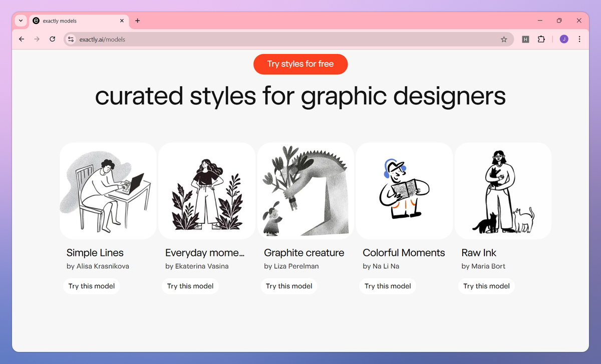Close the exactly models tab
Screen dimensions: 601x364
coord(122,21)
